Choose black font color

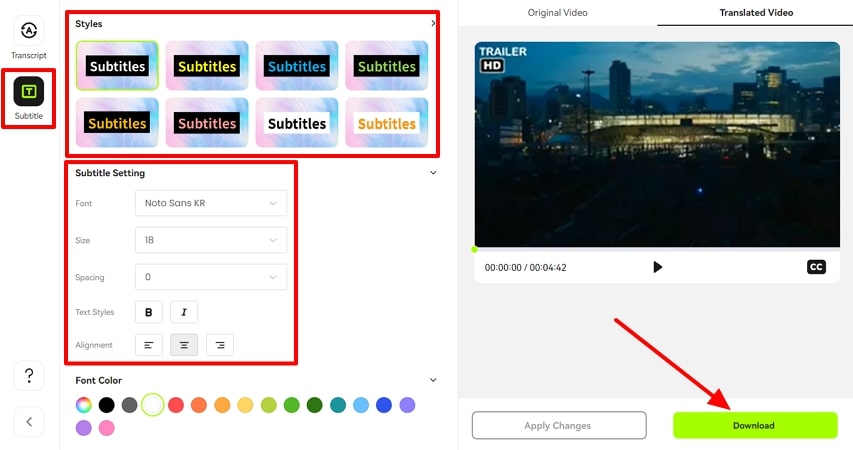click(107, 405)
